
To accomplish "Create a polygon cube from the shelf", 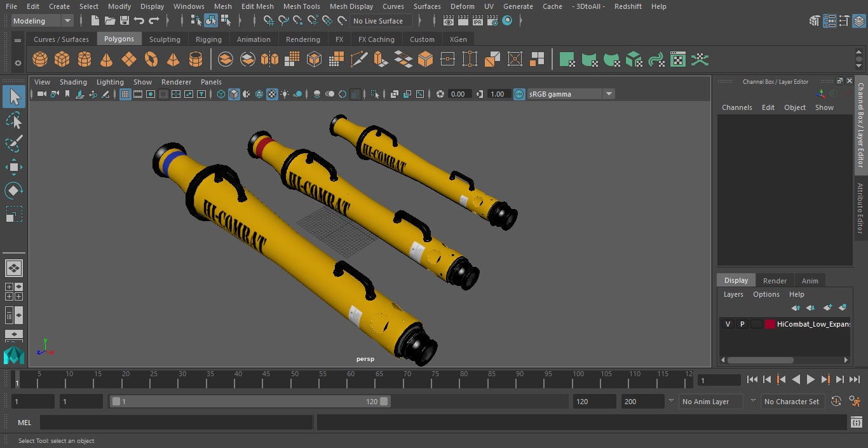I will 62,60.
